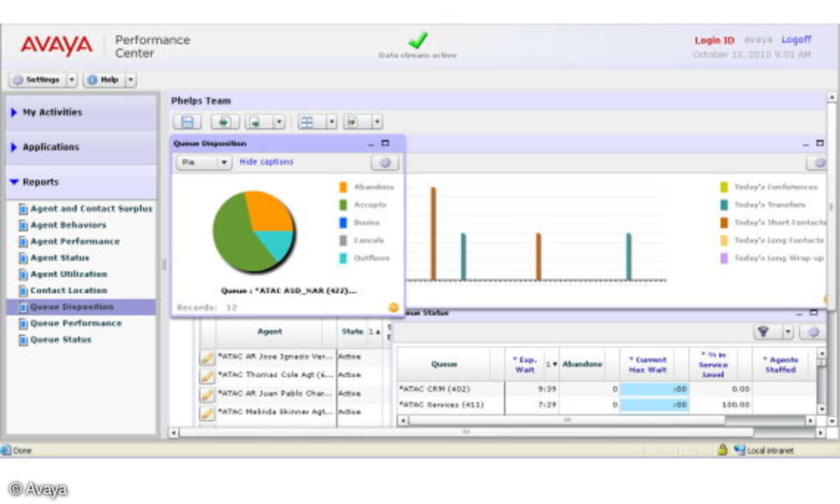
Task: Click the Hide captions link
Action: pyautogui.click(x=267, y=162)
